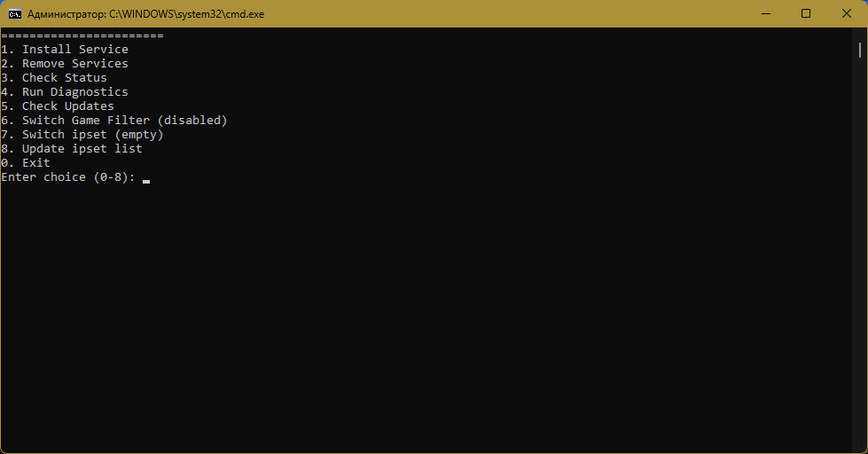Image resolution: width=868 pixels, height=454 pixels.
Task: Click the empty scrollbar track below the thumb
Action: tap(860, 254)
